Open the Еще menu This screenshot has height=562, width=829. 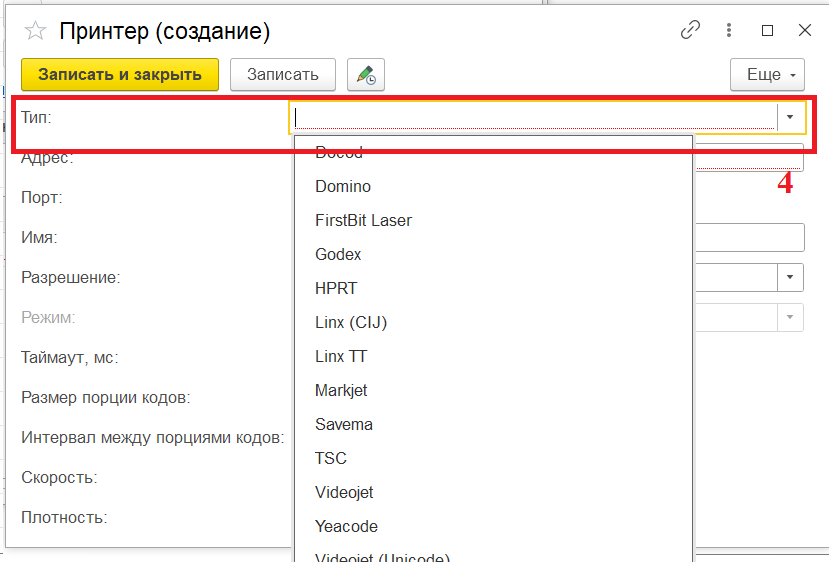[x=767, y=75]
